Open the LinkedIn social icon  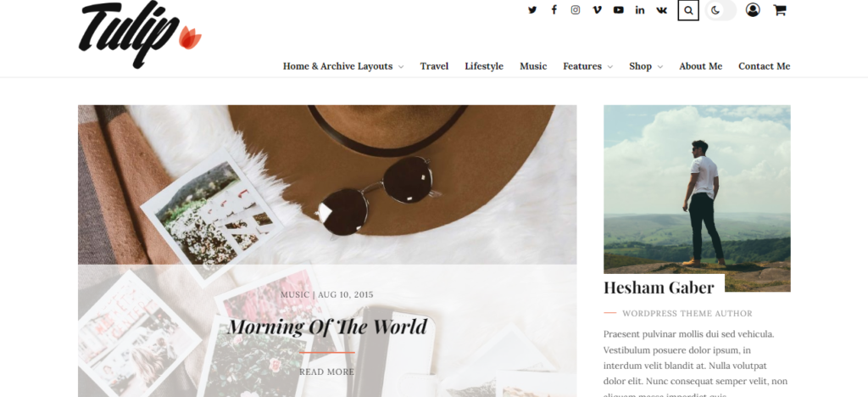click(x=640, y=10)
